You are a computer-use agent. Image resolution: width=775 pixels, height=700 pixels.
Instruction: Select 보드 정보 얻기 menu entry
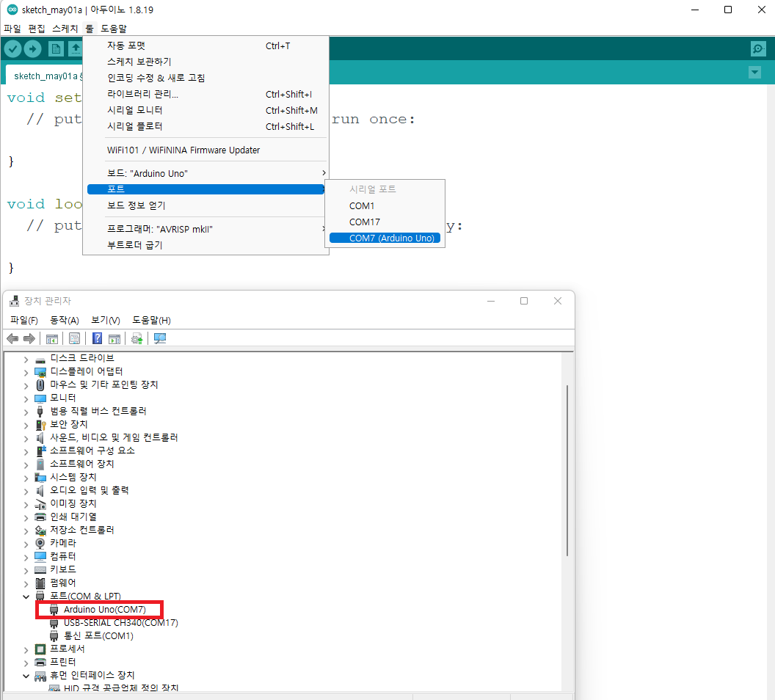coord(205,205)
